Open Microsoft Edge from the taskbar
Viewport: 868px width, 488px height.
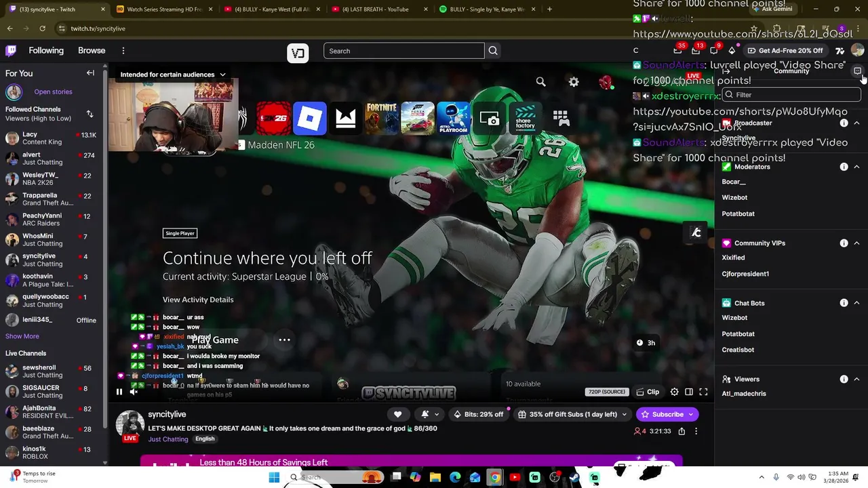[x=455, y=478]
